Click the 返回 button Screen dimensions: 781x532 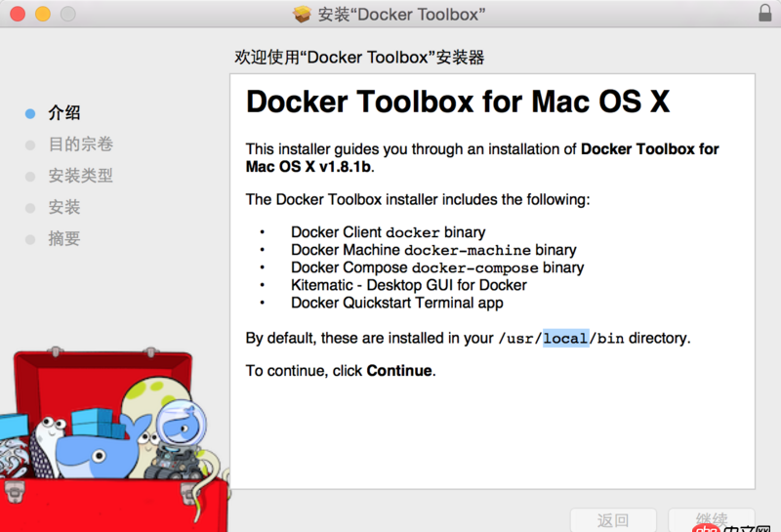(x=613, y=520)
